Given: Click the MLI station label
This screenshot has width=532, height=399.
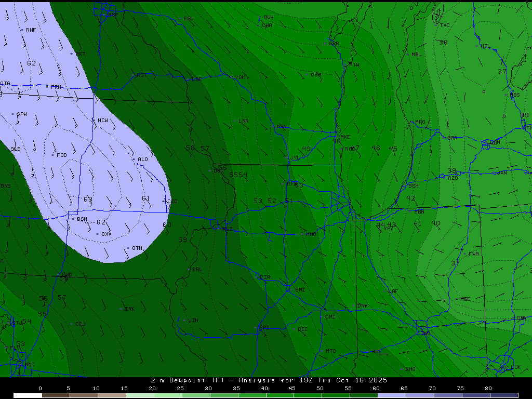Looking at the screenshot, I should 228,229.
